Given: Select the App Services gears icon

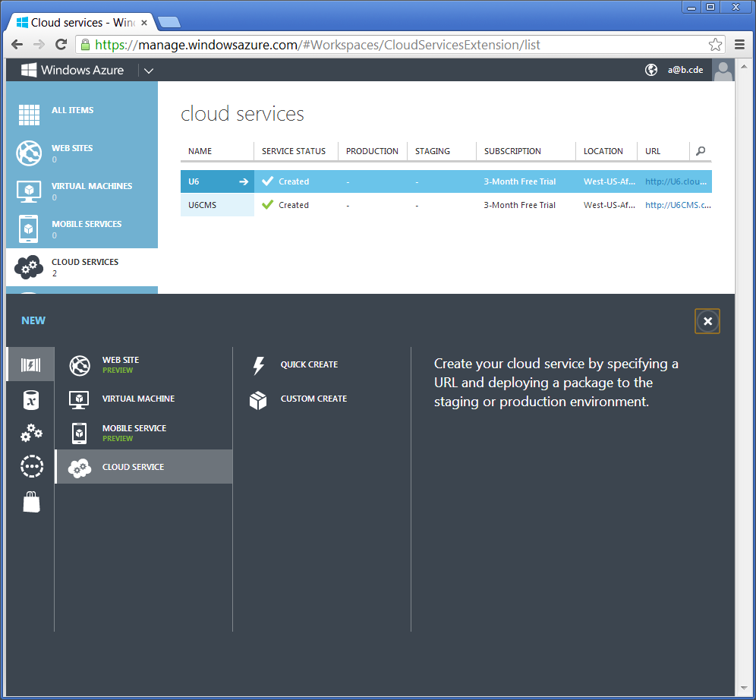Looking at the screenshot, I should pos(30,433).
